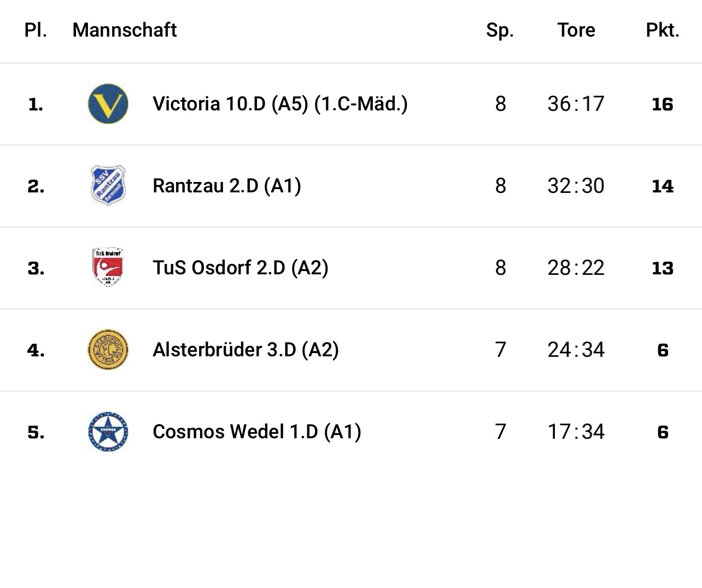Click the Pl. column header
702x588 pixels.
point(36,30)
